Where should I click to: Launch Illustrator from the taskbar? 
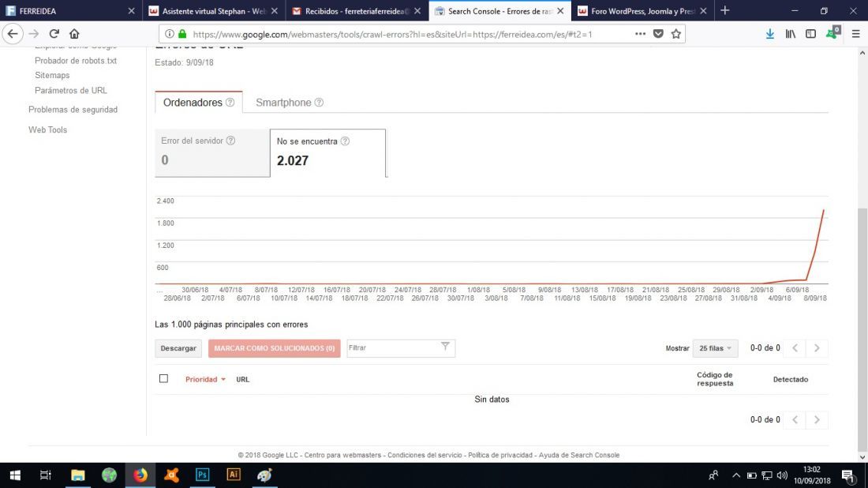pos(233,475)
